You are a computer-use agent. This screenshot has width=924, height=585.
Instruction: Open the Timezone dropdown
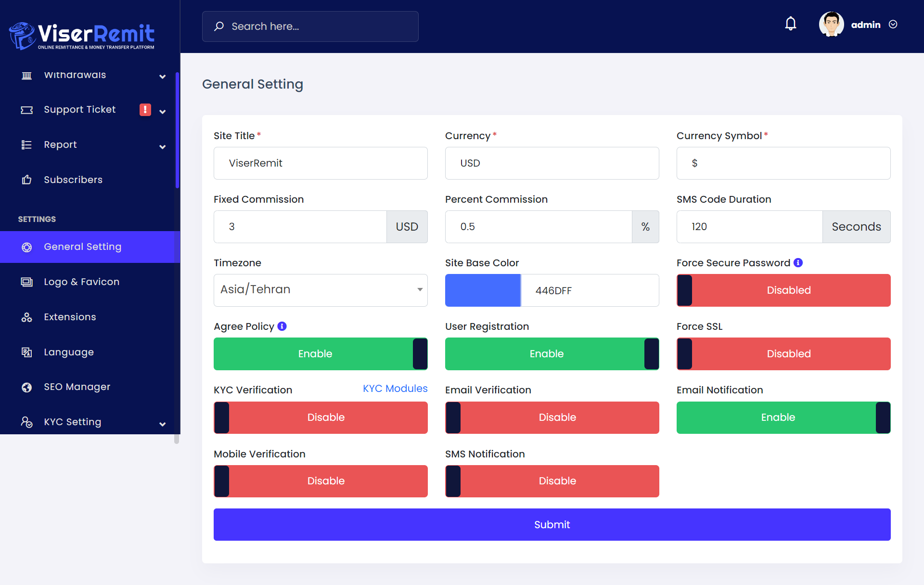click(321, 290)
